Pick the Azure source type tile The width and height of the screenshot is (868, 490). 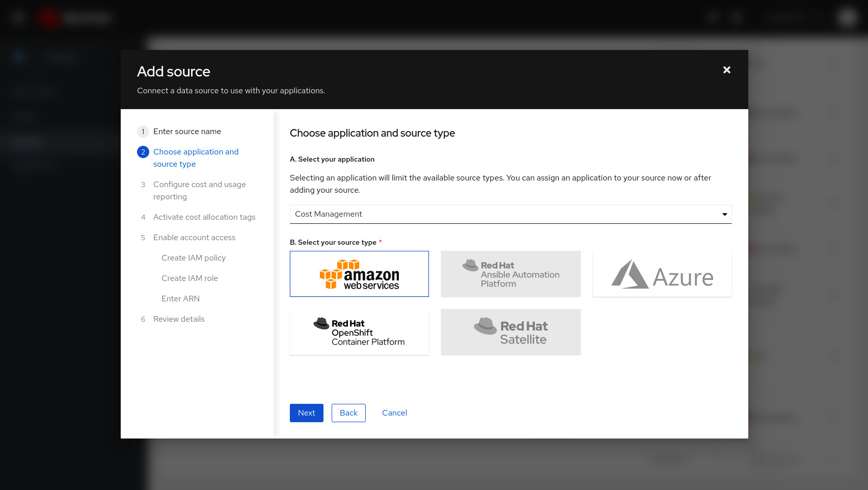pyautogui.click(x=662, y=274)
